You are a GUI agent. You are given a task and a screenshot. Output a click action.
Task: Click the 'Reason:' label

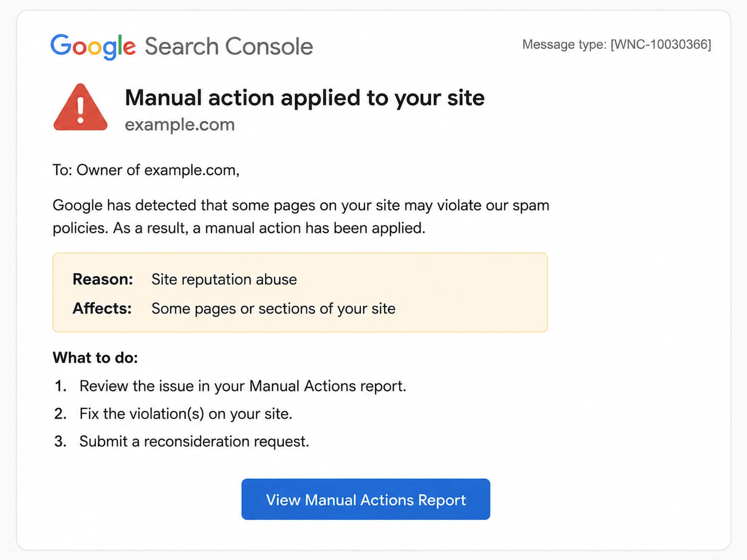click(103, 279)
